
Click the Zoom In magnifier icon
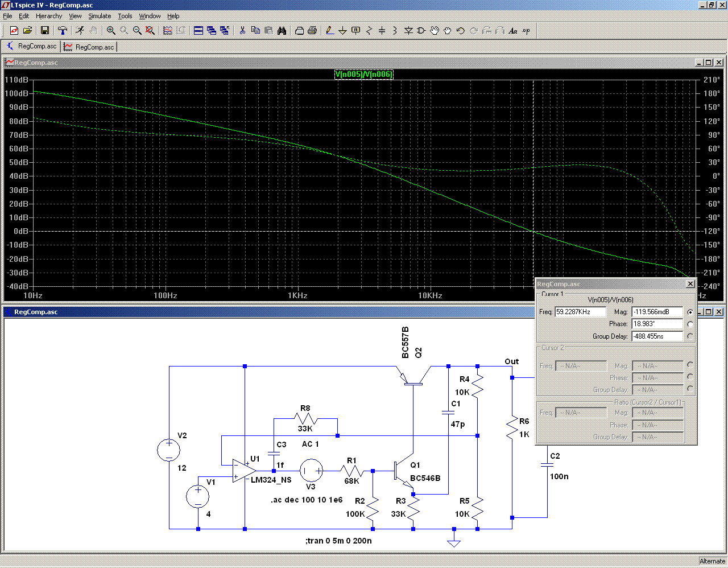pos(111,31)
